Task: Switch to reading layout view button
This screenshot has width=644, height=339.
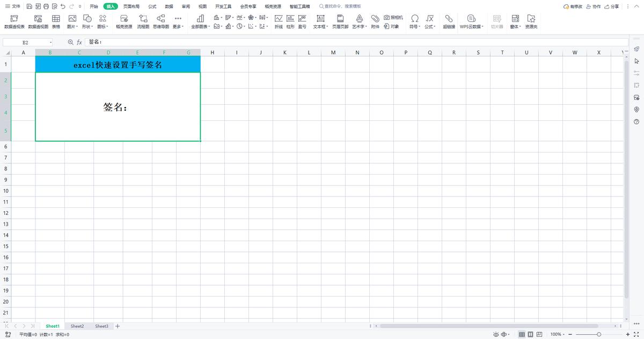Action: point(539,334)
